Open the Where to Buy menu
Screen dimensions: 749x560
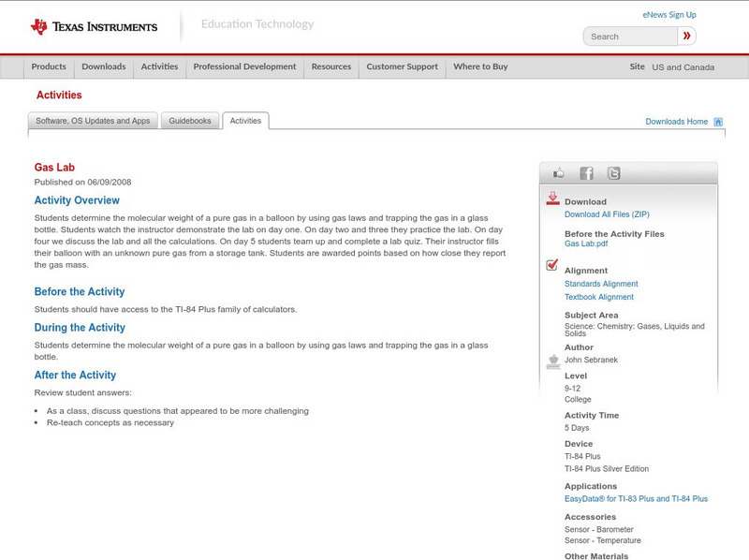click(480, 66)
